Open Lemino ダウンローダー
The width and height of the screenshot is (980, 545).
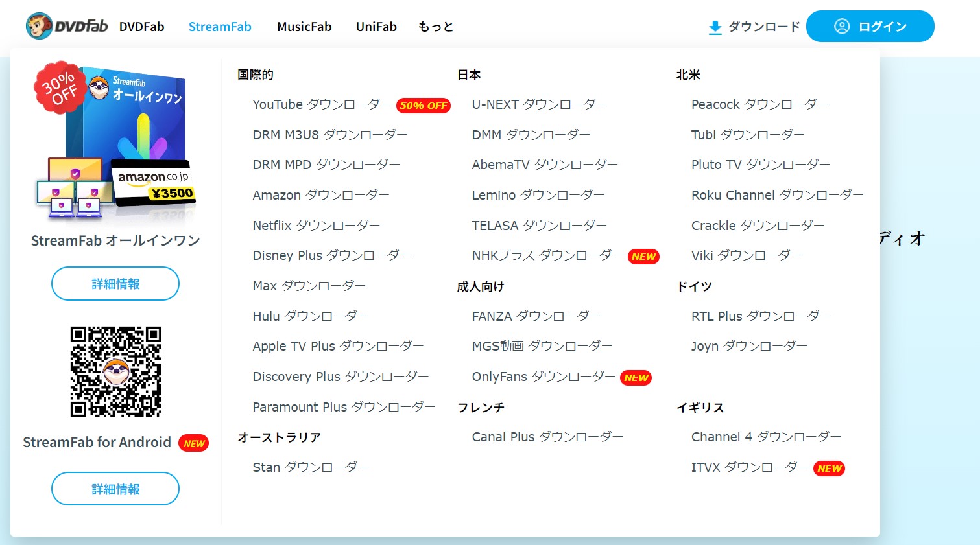tap(538, 195)
